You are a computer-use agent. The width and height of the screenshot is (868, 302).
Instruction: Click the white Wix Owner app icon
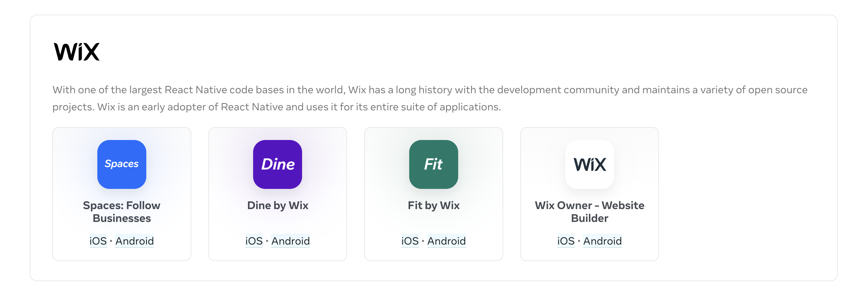(x=589, y=164)
